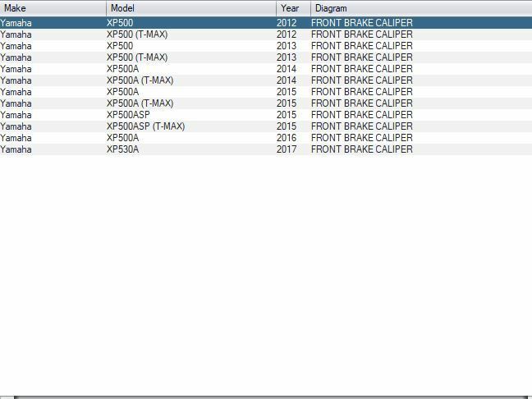Screen dimensions: 532x399
Task: Click year '2014' in the plain XP500A row
Action: click(287, 69)
